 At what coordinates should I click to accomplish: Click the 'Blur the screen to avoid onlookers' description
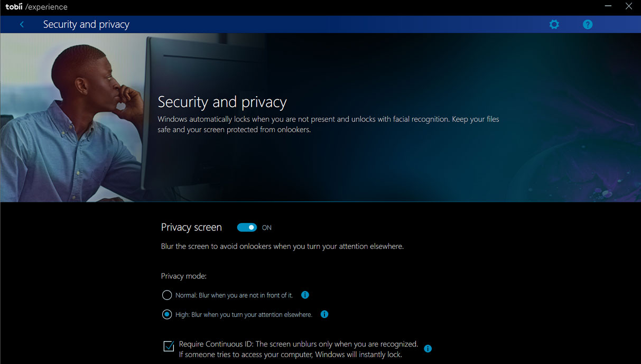click(282, 246)
